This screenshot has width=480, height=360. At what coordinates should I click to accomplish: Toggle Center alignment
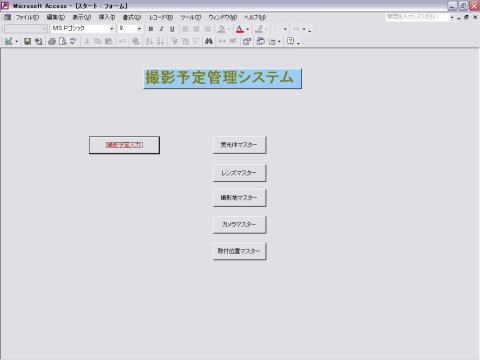[196, 29]
